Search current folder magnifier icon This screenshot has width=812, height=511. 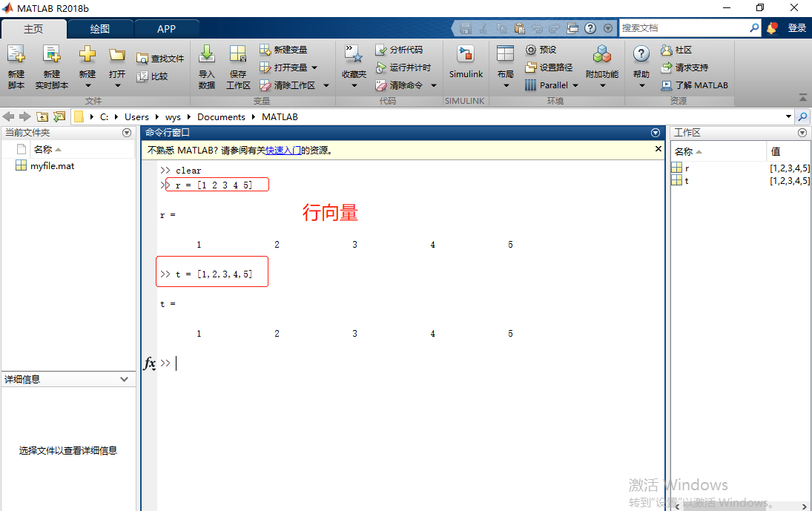coord(802,117)
